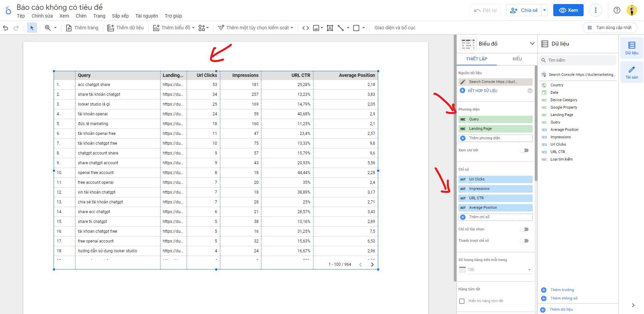This screenshot has height=314, width=644.
Task: Click the user account avatar
Action: 632,10
